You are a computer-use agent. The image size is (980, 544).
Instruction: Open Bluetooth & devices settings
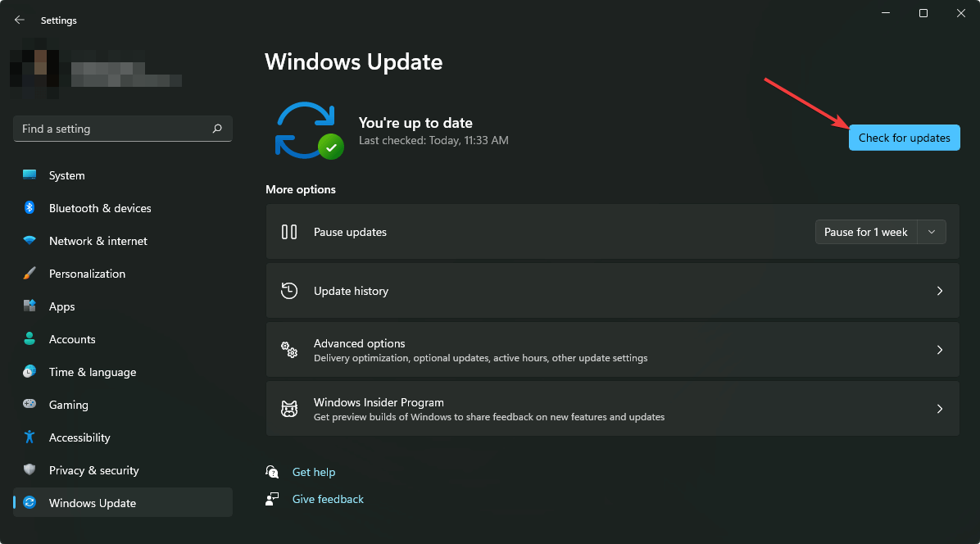(x=29, y=208)
